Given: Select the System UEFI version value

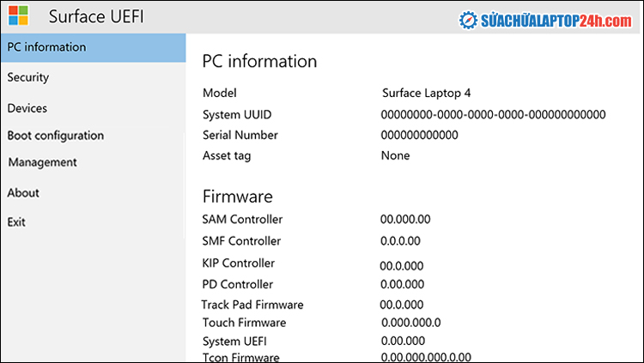Looking at the screenshot, I should pos(403,341).
